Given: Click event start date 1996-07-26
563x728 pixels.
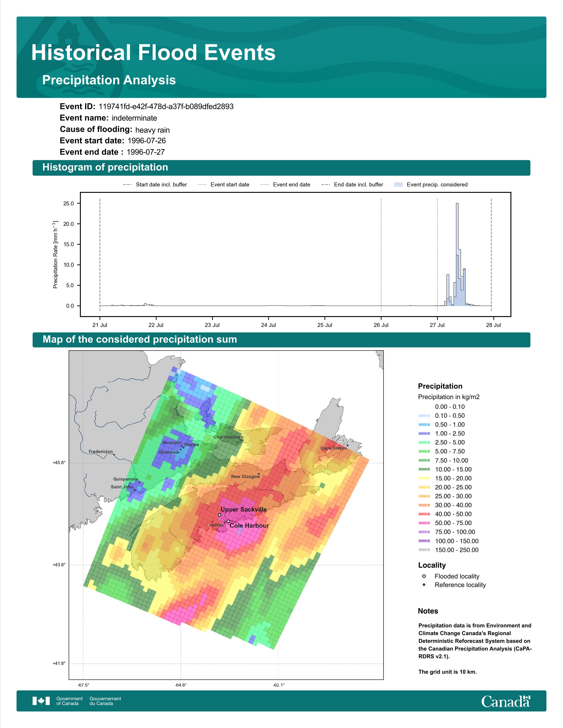Looking at the screenshot, I should click(147, 141).
